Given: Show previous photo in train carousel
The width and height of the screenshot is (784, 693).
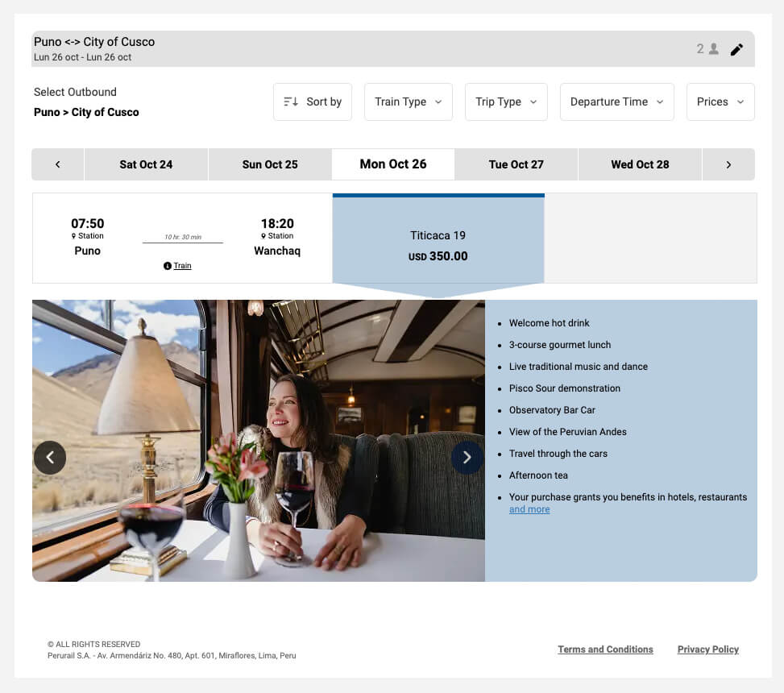Looking at the screenshot, I should click(x=50, y=458).
